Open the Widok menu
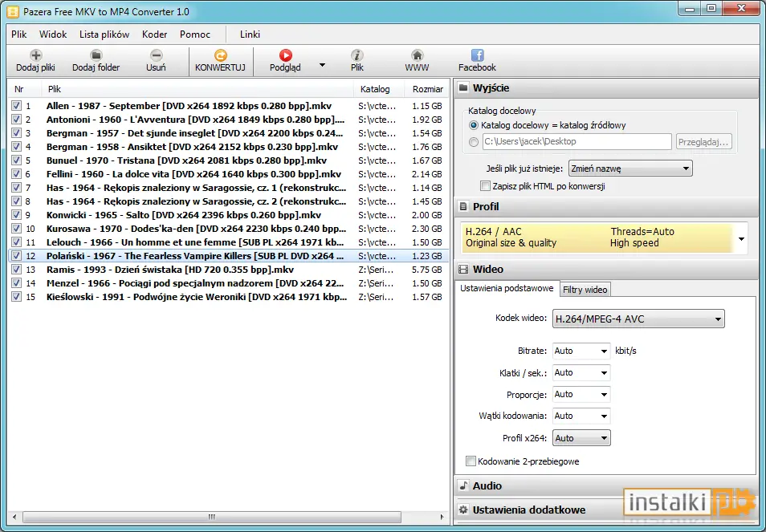766x532 pixels. pyautogui.click(x=53, y=35)
